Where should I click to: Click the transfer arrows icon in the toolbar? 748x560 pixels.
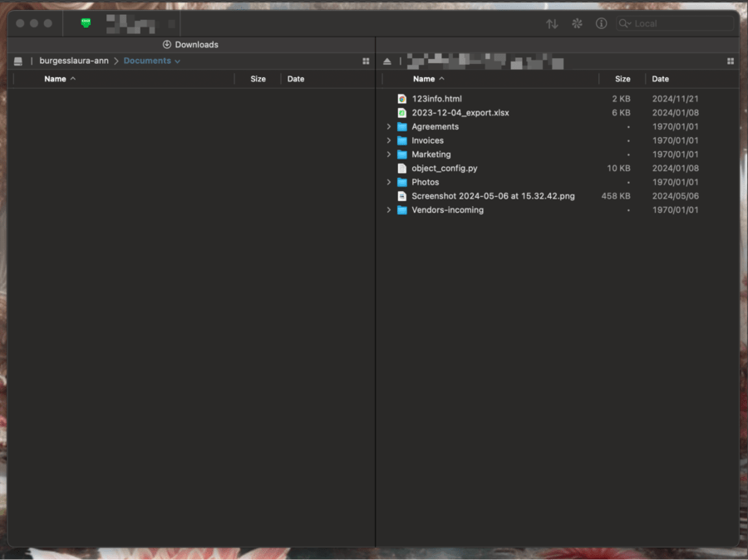552,23
